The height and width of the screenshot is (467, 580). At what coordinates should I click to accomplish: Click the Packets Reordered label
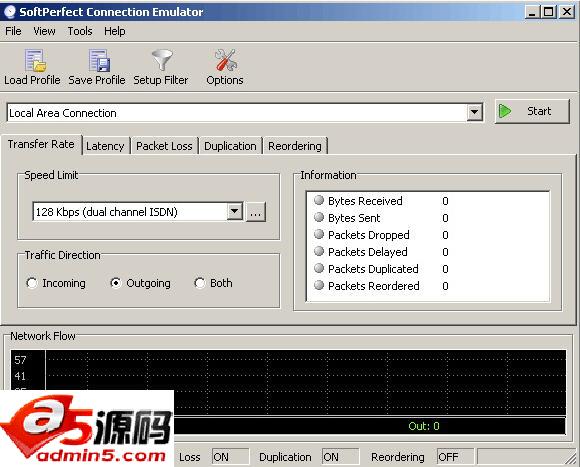pos(374,286)
